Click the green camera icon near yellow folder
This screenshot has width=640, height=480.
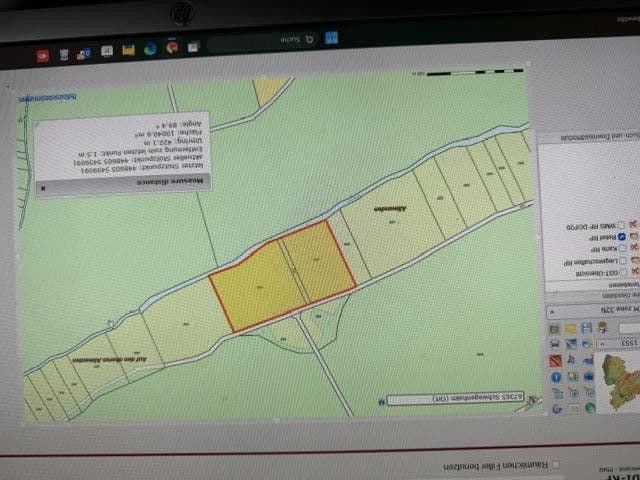click(555, 328)
